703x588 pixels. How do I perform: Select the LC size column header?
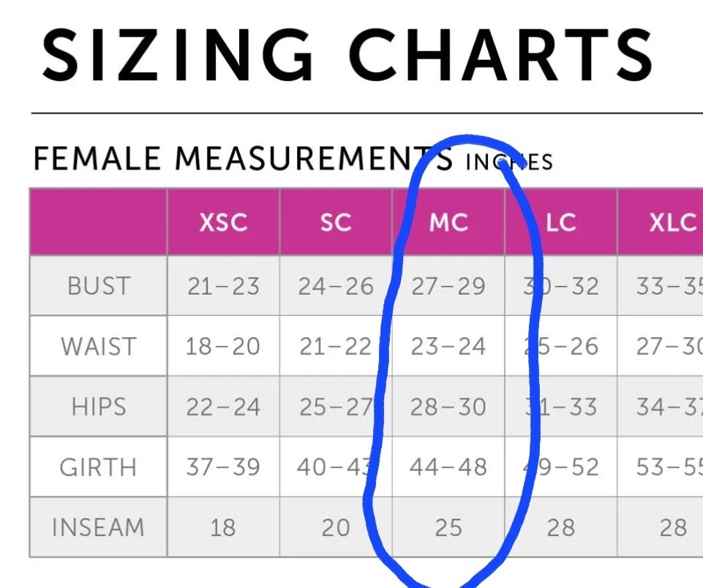pos(561,222)
